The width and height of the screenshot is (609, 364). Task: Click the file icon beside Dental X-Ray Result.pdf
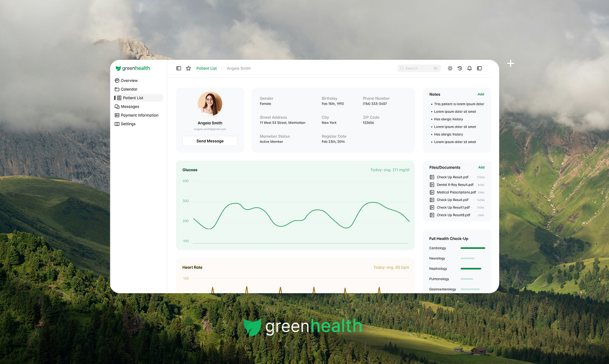[432, 185]
